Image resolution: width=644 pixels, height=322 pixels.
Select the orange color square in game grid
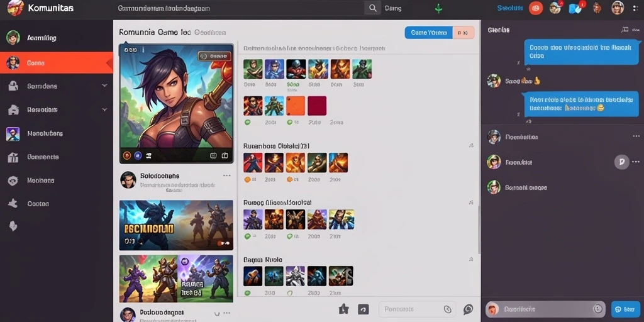click(296, 106)
